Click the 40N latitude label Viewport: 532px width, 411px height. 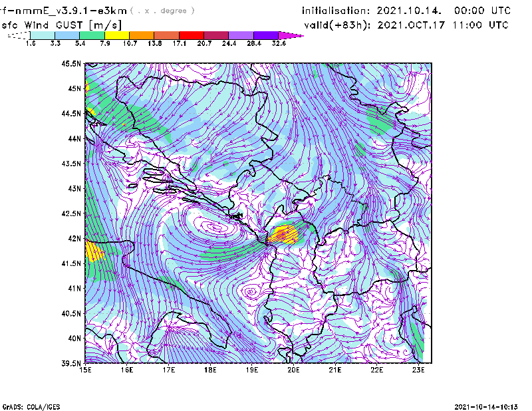tap(74, 339)
